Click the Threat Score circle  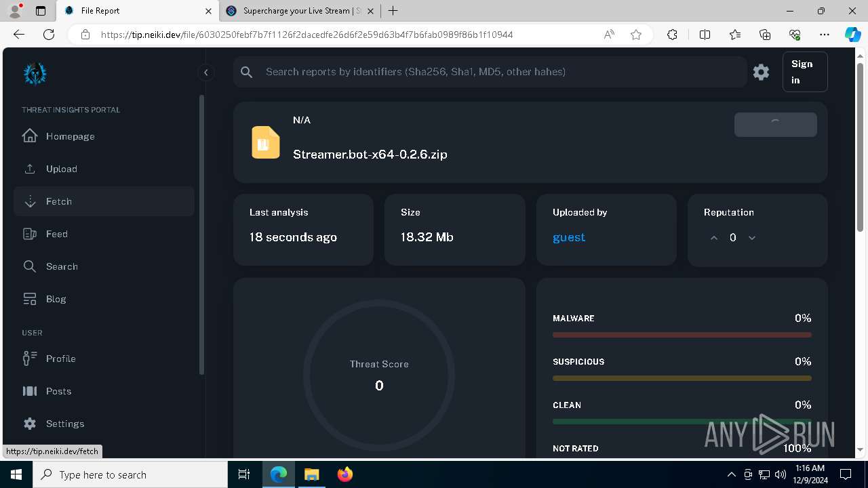point(379,375)
